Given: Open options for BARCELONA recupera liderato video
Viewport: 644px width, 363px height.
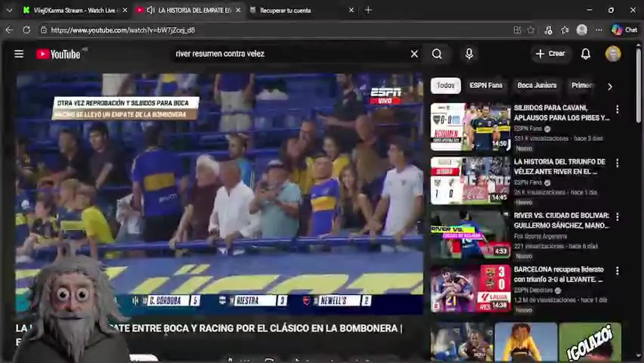Looking at the screenshot, I should click(x=617, y=271).
